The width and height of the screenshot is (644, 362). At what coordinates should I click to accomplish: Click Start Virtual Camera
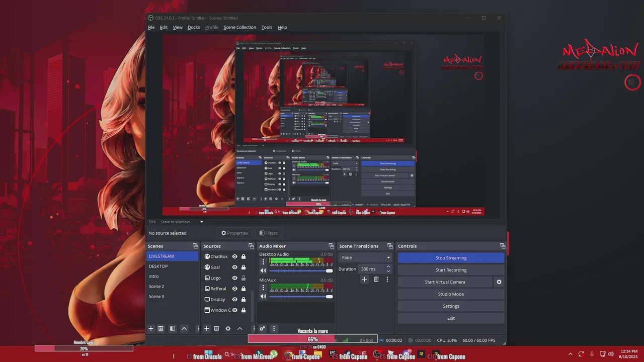click(x=445, y=282)
